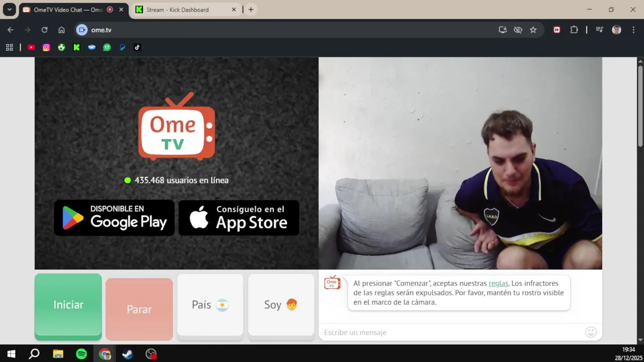The width and height of the screenshot is (644, 362).
Task: Open the PayPal bookmark
Action: (122, 47)
